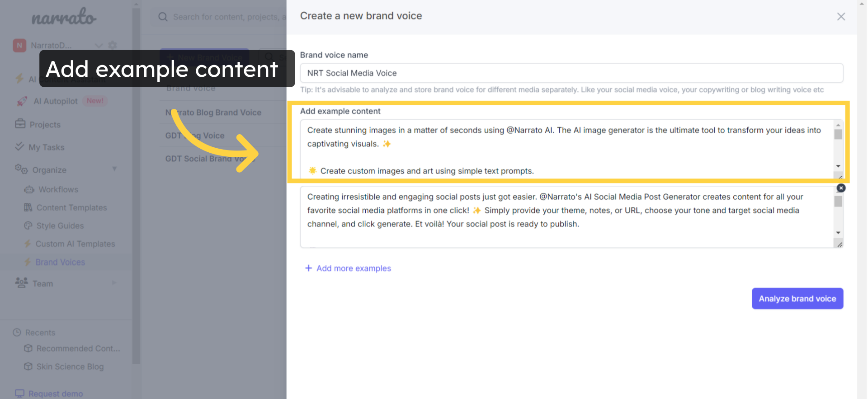Viewport: 868px width, 399px height.
Task: Collapse the Organize section arrow
Action: (114, 169)
